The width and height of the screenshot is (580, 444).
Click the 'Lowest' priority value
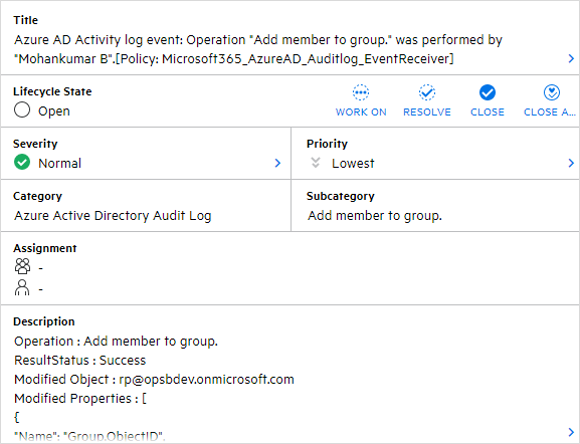(x=353, y=163)
